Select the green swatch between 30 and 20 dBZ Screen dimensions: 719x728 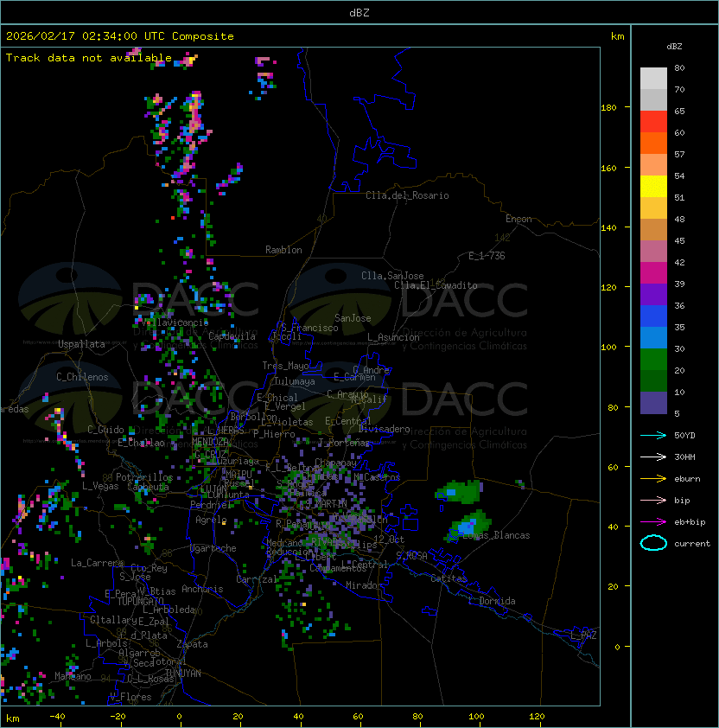tap(653, 360)
